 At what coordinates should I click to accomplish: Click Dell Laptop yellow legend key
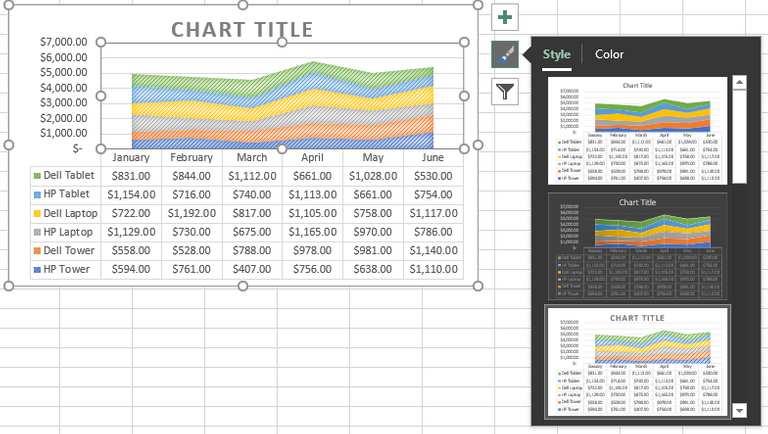[37, 214]
